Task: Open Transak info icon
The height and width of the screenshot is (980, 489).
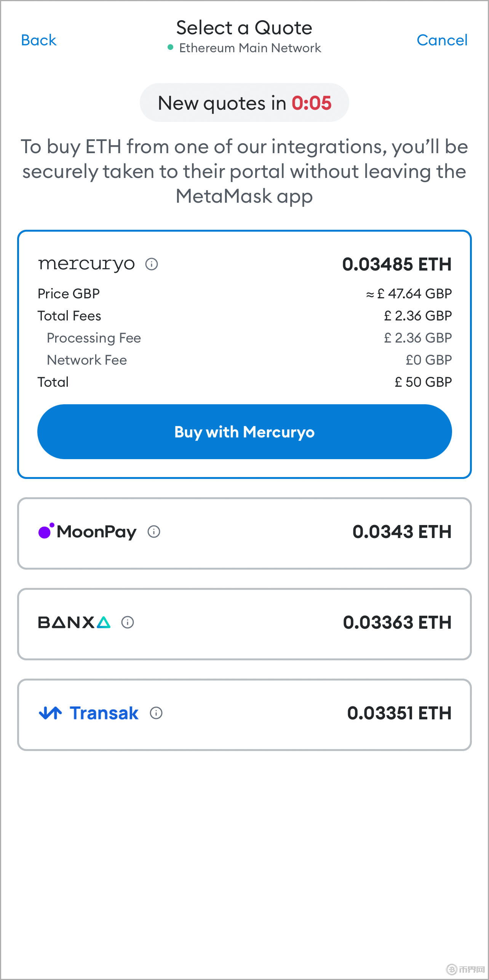Action: 156,713
